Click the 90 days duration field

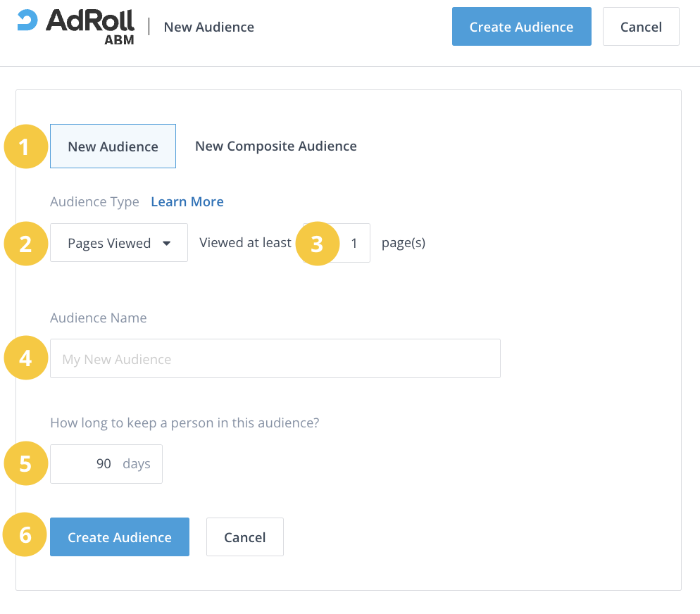point(106,464)
